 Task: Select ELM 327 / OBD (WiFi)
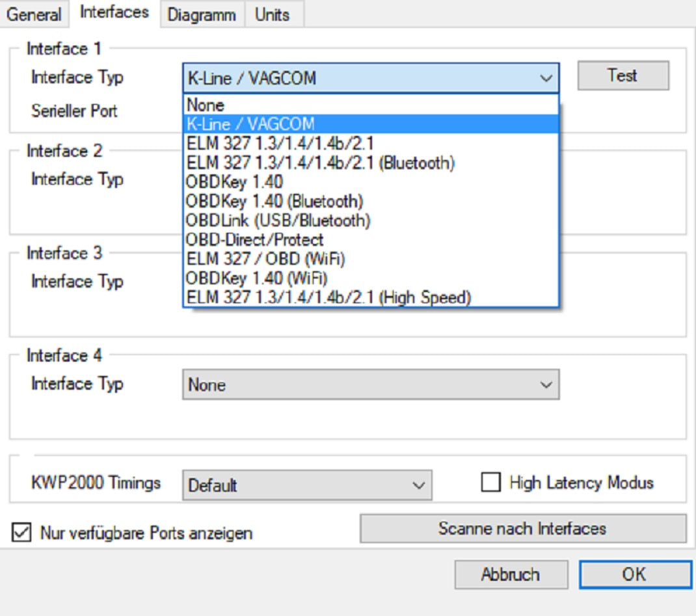pyautogui.click(x=371, y=259)
